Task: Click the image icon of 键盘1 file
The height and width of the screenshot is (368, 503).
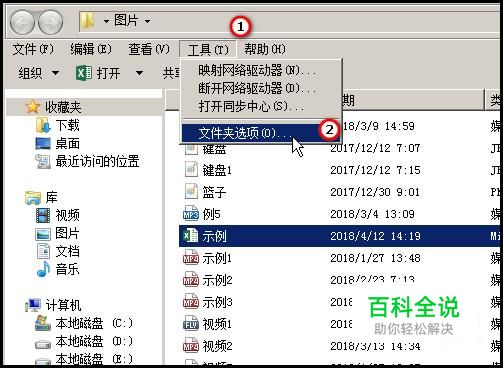Action: 191,169
